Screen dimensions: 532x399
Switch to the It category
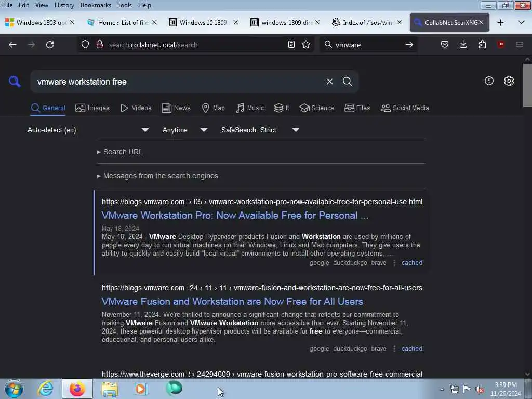282,108
